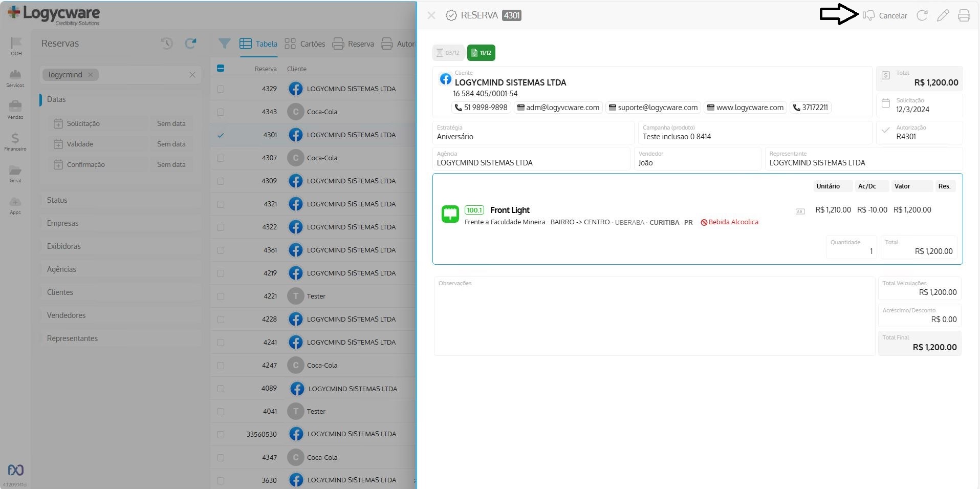
Task: Open Confirmação 'Sem data' date selector
Action: (x=171, y=164)
